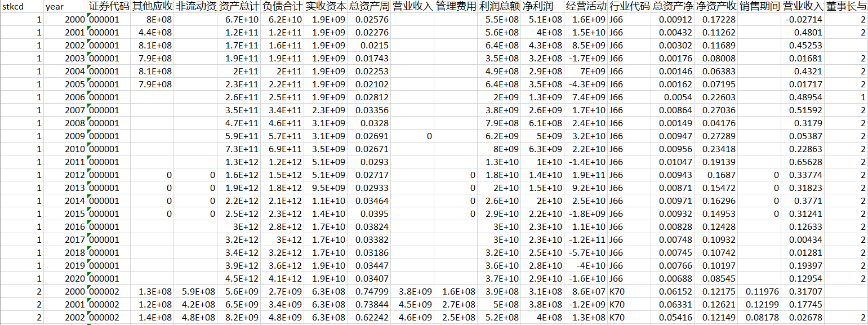Click the cell with value 0.01743
The width and height of the screenshot is (868, 325).
[369, 59]
